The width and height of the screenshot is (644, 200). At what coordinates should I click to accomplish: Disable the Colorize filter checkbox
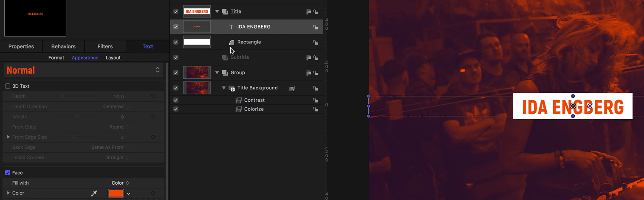pos(176,109)
